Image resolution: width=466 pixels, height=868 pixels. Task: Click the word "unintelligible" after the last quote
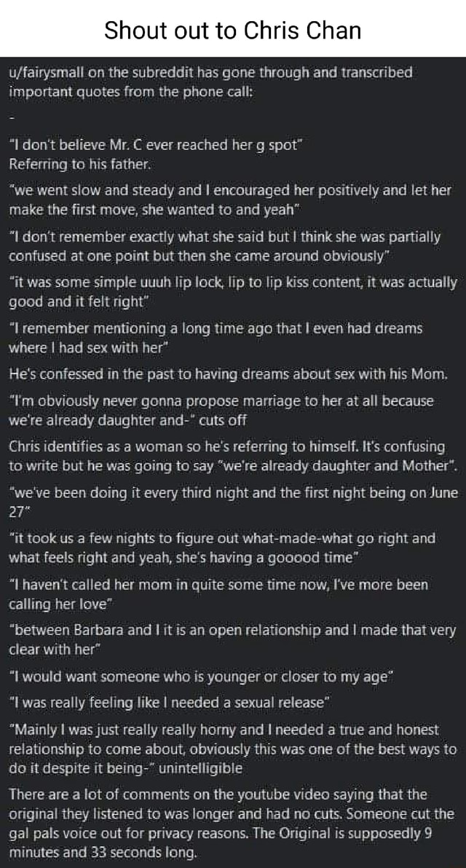pyautogui.click(x=204, y=768)
